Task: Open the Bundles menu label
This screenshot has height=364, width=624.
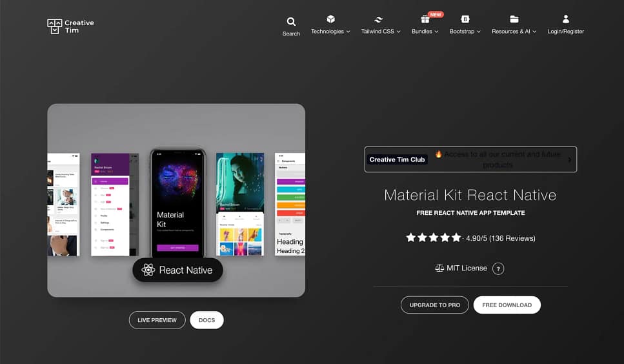Action: (425, 31)
